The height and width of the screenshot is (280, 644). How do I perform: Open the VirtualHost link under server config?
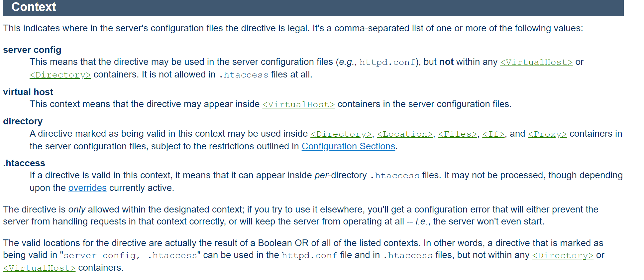coord(536,62)
